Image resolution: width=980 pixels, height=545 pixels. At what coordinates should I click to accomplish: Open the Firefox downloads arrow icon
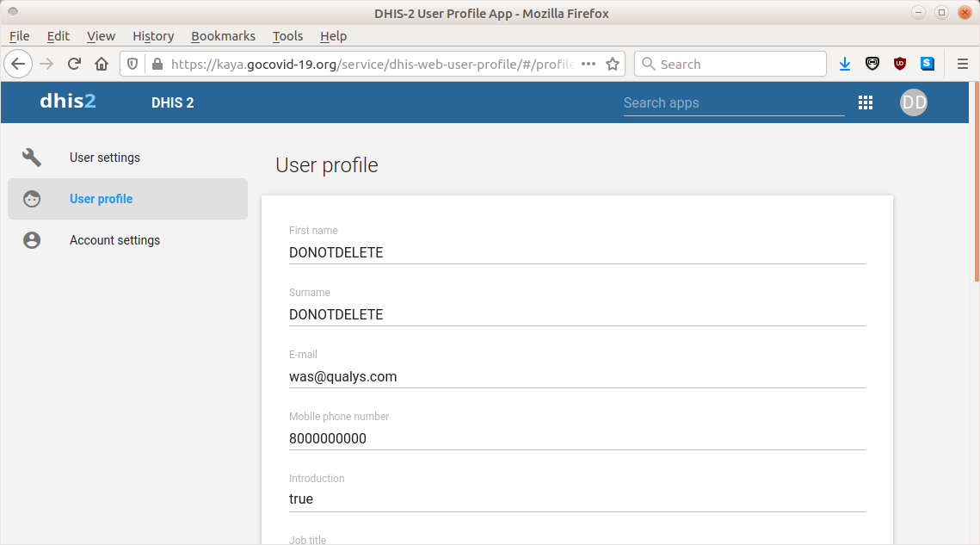tap(844, 64)
